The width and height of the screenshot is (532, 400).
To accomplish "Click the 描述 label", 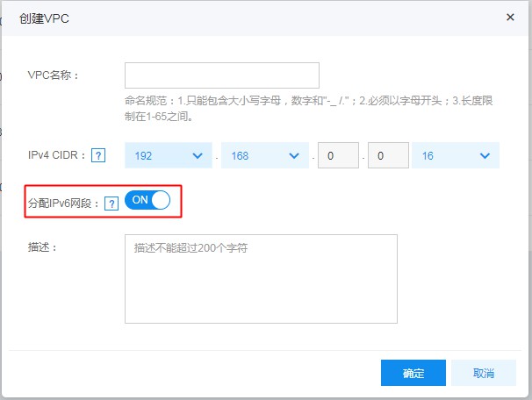I will (x=42, y=247).
